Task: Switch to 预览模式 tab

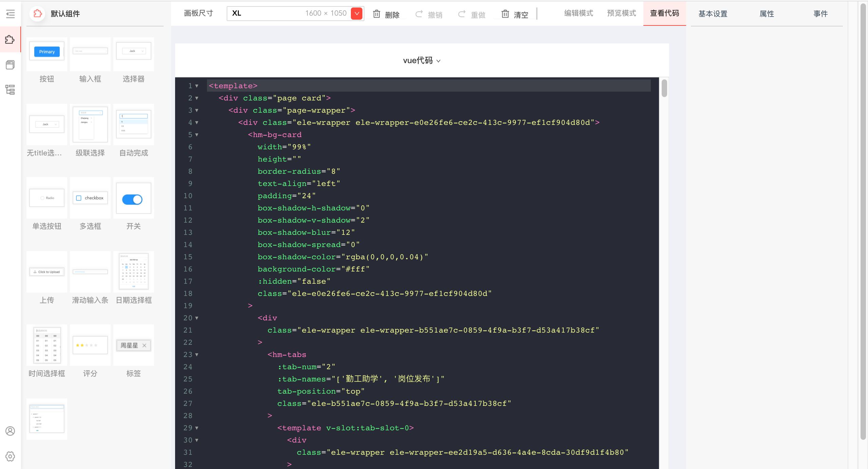Action: click(x=621, y=13)
